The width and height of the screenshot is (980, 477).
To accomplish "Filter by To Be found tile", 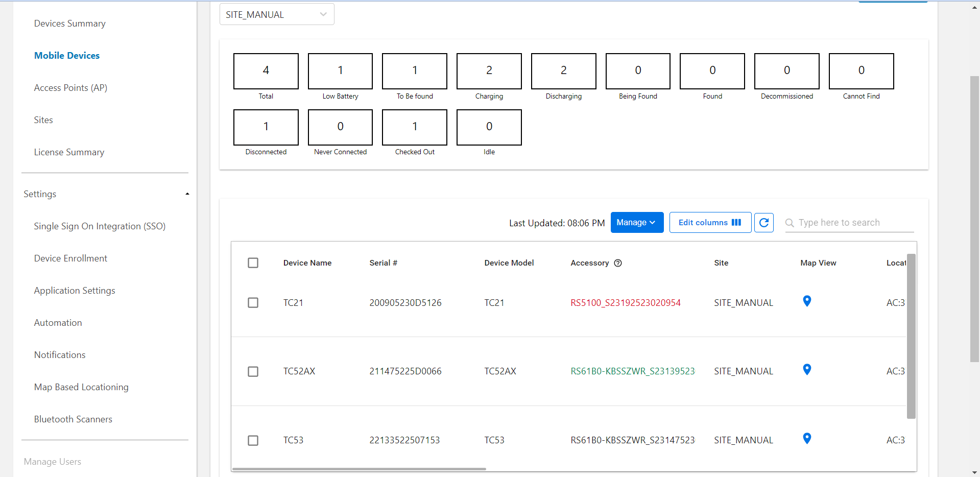I will [415, 71].
